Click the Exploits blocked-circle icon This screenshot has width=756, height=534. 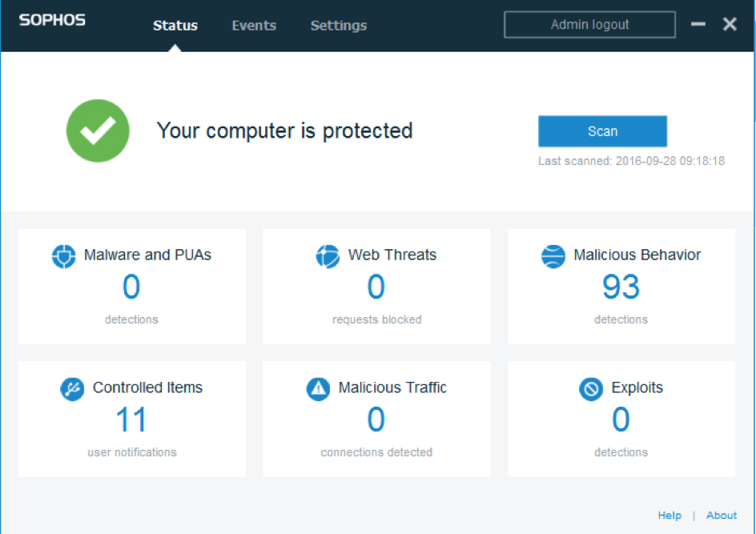point(591,389)
